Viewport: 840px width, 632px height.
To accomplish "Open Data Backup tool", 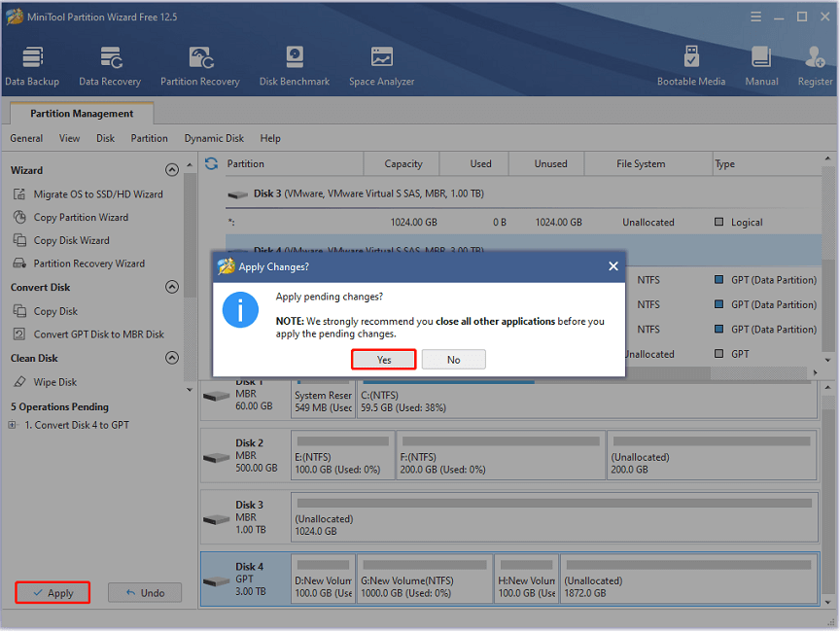I will [32, 66].
